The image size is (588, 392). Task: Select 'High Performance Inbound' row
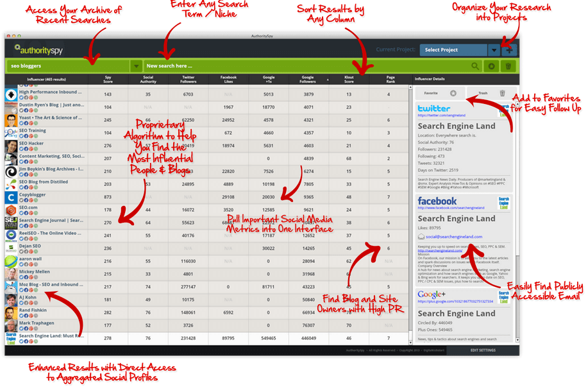click(x=206, y=94)
